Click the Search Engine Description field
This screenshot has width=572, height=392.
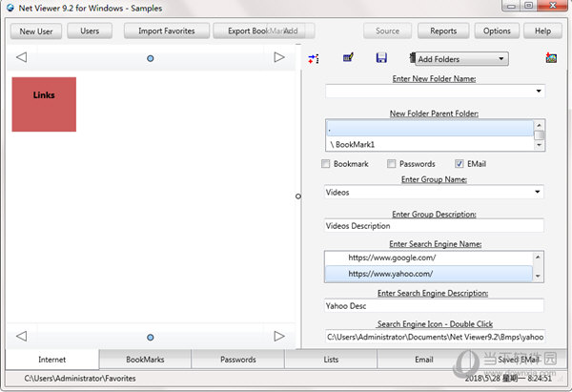[434, 305]
